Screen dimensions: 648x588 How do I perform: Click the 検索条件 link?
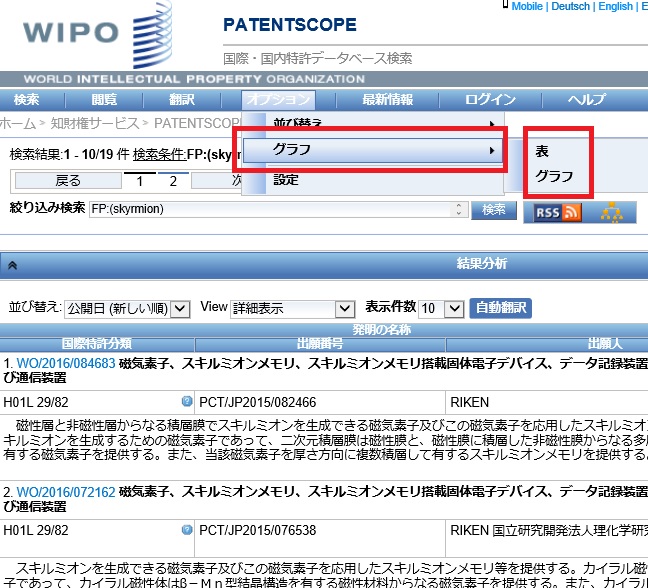point(160,155)
